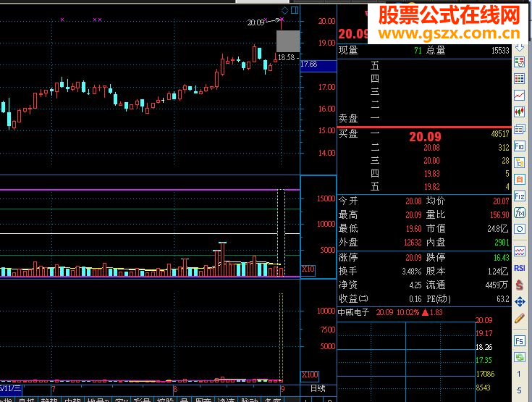
Task: Click the 量比 value 156.90
Action: click(x=499, y=215)
